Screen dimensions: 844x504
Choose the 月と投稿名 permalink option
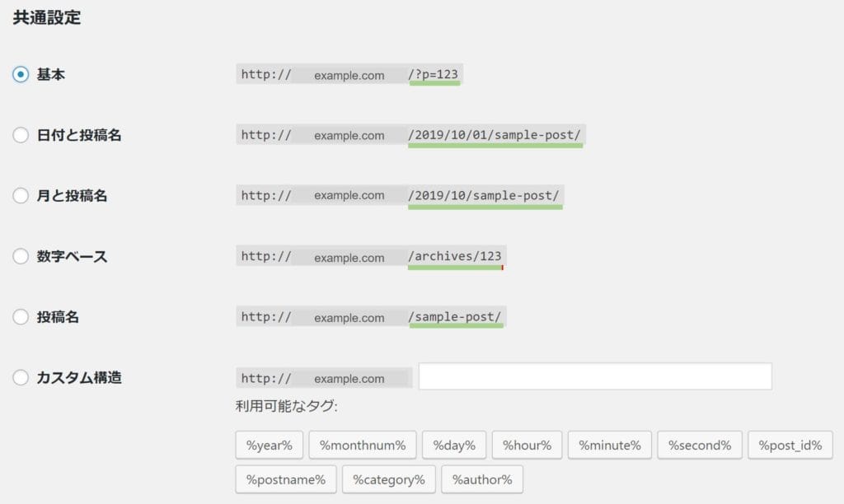pyautogui.click(x=21, y=196)
